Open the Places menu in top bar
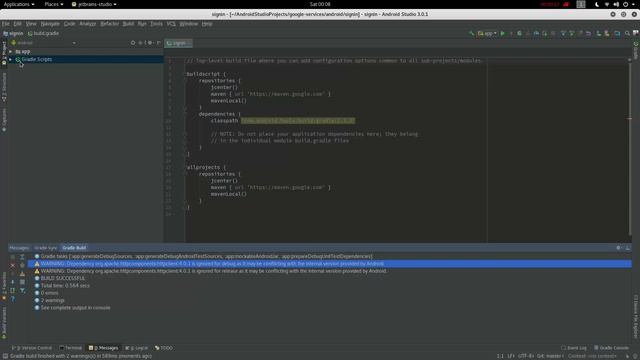Image resolution: width=640 pixels, height=360 pixels. (x=54, y=4)
